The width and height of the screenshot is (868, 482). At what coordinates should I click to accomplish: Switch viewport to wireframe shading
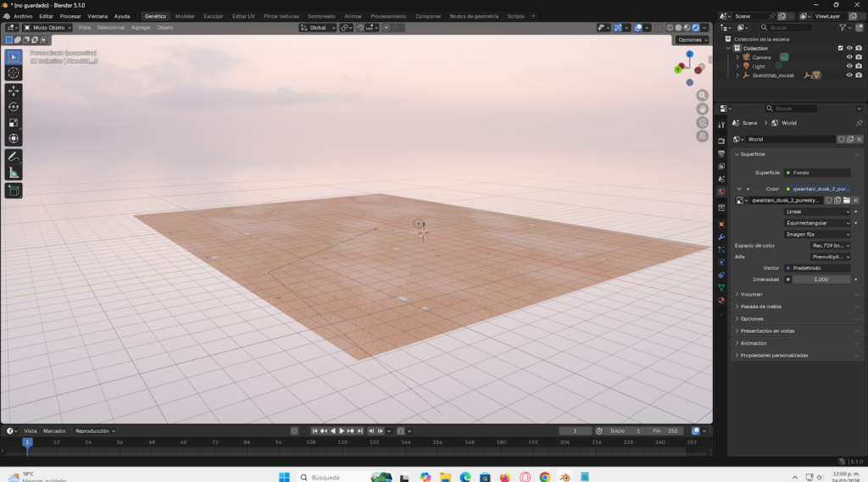point(670,28)
